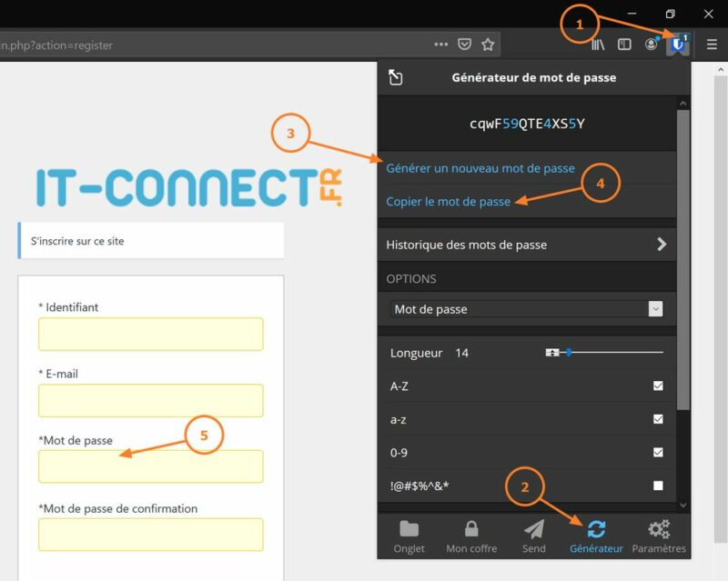728x581 pixels.
Task: Click the Longueur number stepper
Action: [552, 353]
